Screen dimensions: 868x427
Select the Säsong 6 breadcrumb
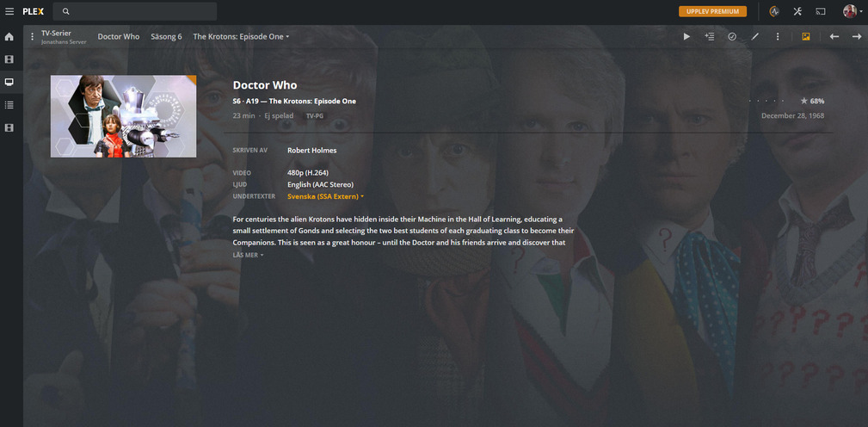pyautogui.click(x=166, y=36)
